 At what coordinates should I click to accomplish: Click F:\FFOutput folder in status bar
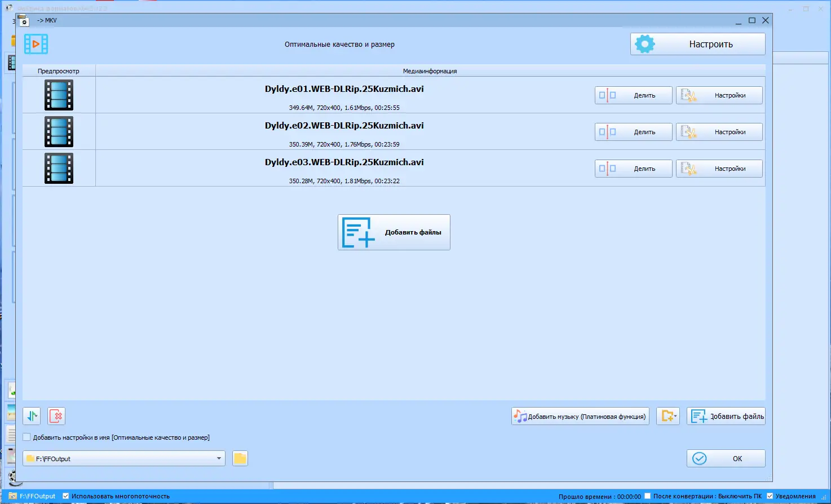click(x=32, y=496)
